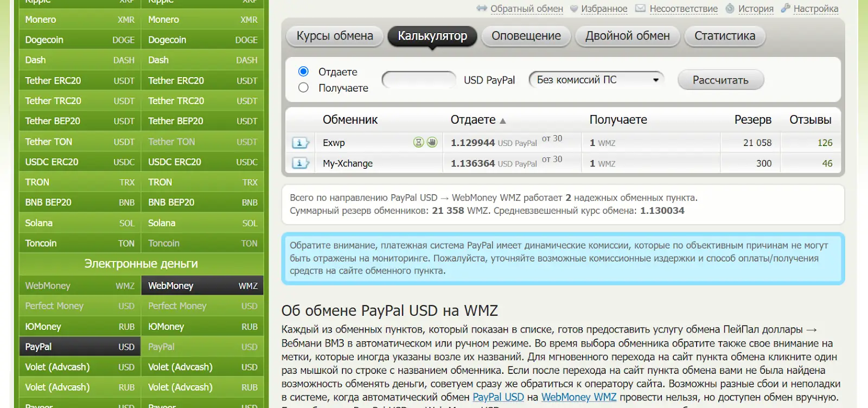Click the envelope icon of Несоответствие

[x=640, y=8]
